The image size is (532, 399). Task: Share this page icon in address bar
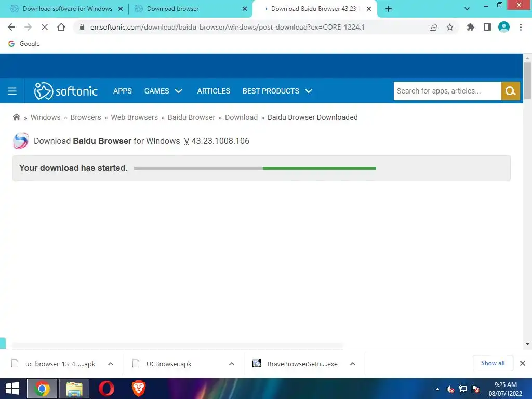[433, 27]
